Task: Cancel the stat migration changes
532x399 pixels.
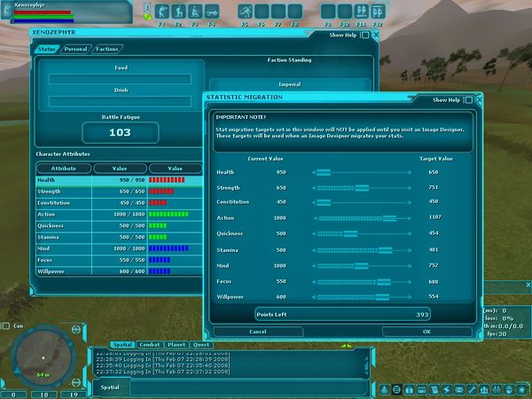Action: tap(258, 332)
